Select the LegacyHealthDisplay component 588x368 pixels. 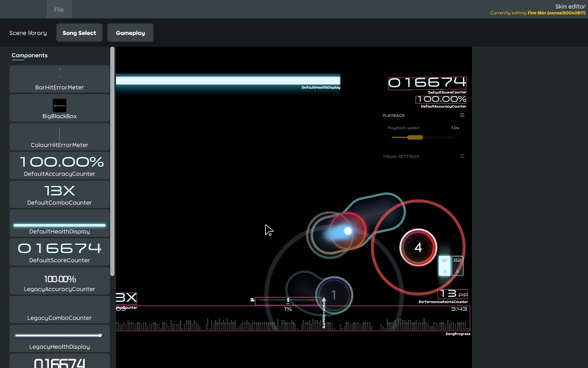point(59,339)
